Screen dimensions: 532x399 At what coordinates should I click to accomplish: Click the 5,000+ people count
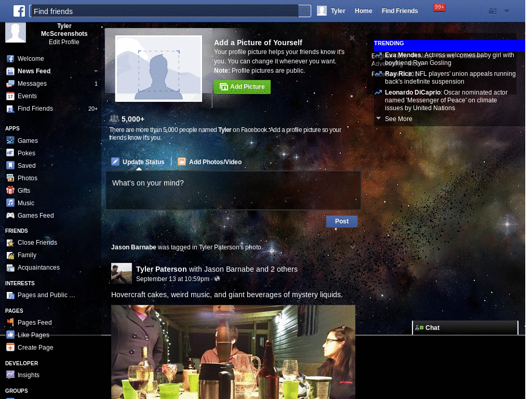(x=132, y=119)
